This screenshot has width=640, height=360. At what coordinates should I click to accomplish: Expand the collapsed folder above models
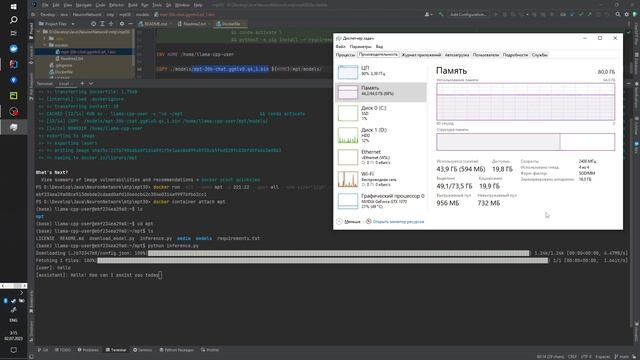pos(45,38)
